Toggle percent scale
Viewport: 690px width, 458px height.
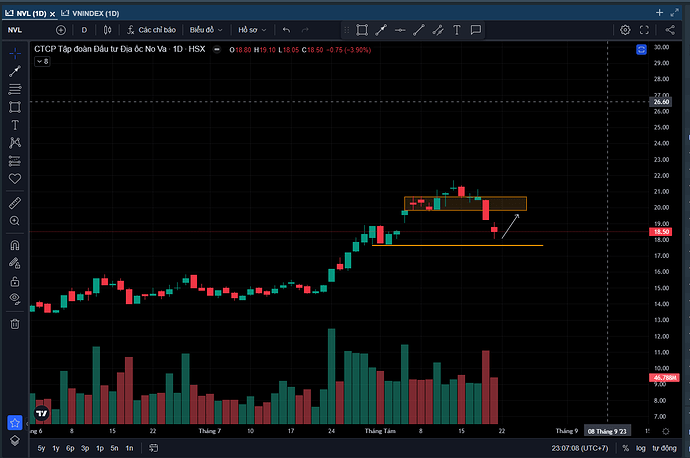point(625,448)
